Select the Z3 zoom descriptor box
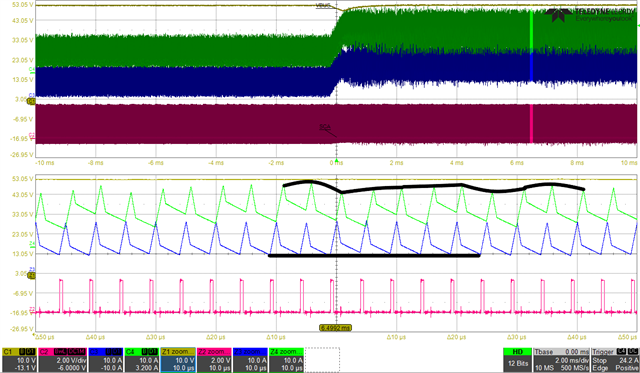The width and height of the screenshot is (640, 373). click(250, 360)
